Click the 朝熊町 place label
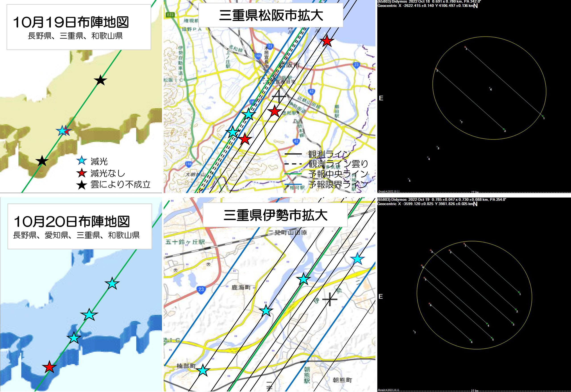The image size is (571, 392). tap(342, 380)
